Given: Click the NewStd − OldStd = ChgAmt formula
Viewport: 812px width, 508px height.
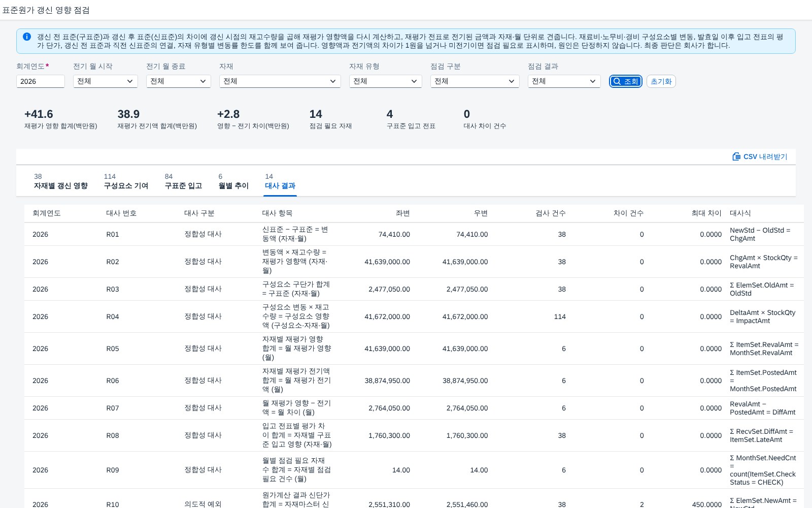Looking at the screenshot, I should [760, 234].
